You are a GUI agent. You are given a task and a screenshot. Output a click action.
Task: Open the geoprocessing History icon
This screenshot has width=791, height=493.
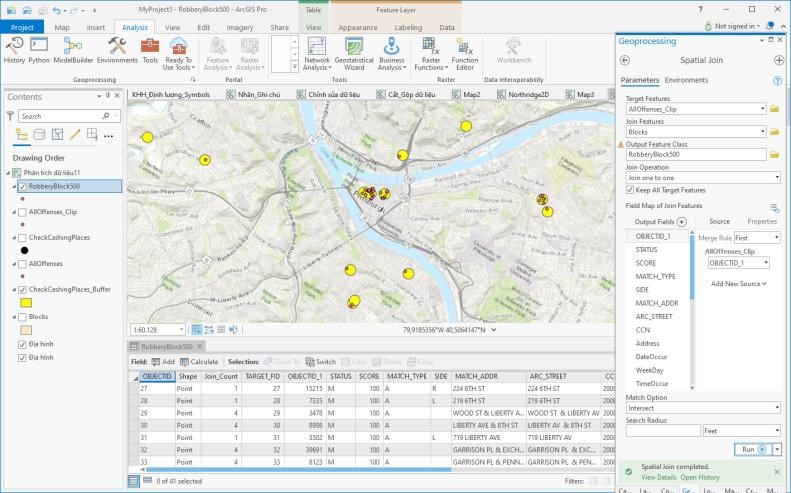click(14, 50)
